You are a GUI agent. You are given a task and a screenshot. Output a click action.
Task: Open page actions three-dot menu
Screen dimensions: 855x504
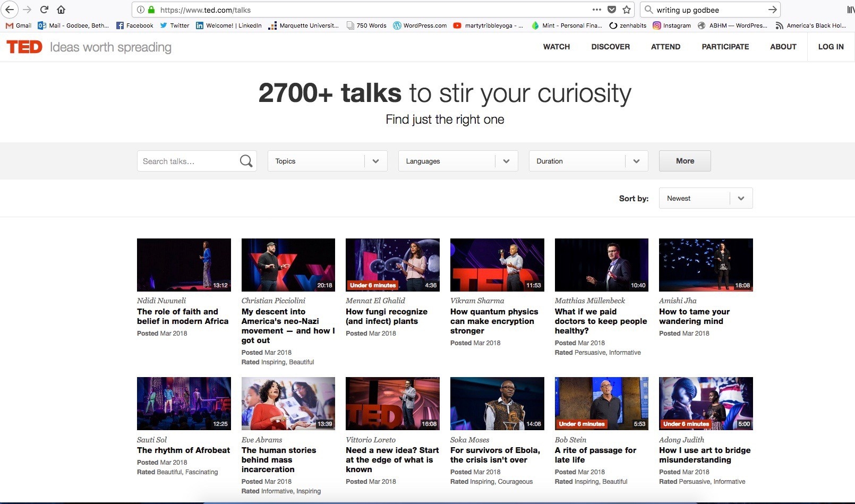click(597, 10)
